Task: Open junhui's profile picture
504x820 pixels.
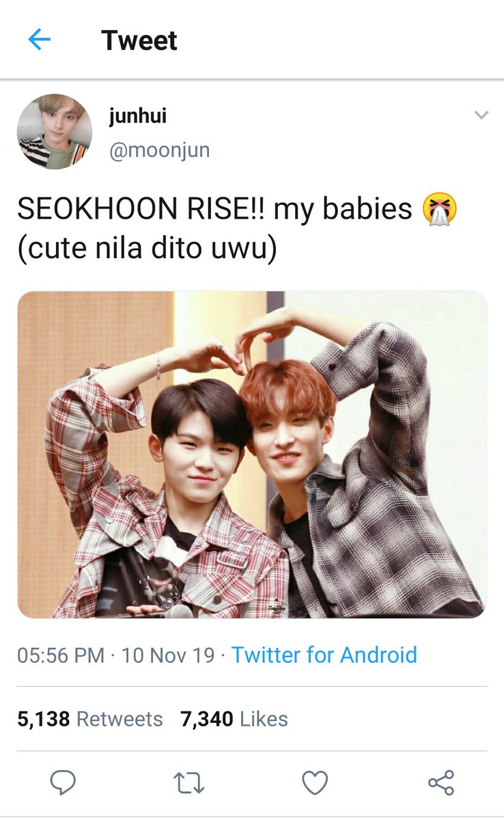Action: tap(55, 131)
